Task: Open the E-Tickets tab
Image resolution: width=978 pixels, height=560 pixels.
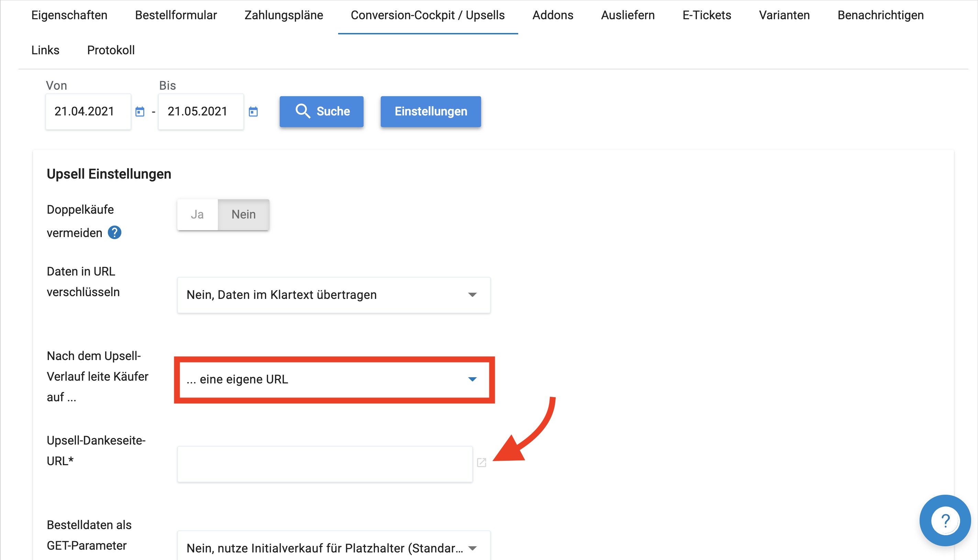Action: 707,15
